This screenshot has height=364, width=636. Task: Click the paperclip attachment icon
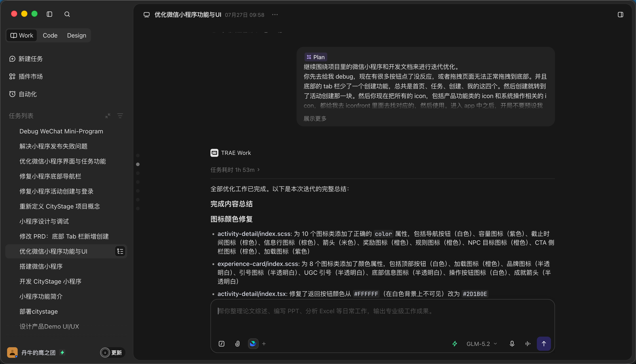tap(237, 344)
